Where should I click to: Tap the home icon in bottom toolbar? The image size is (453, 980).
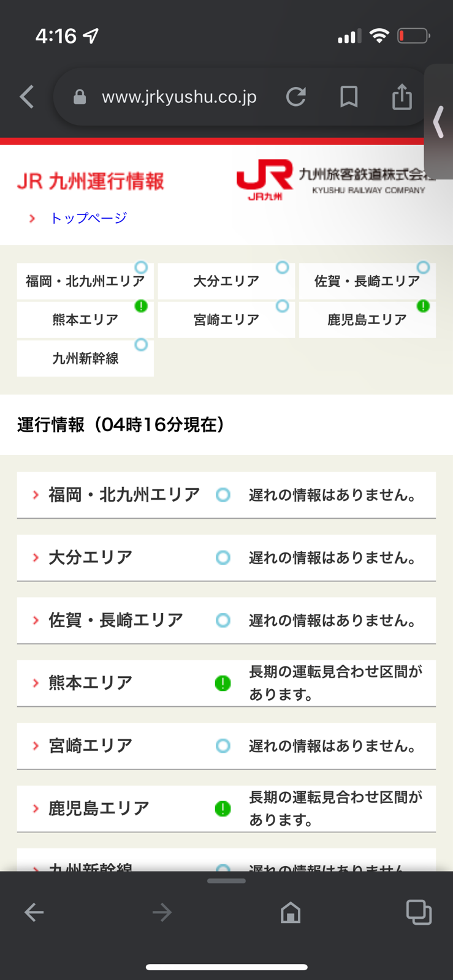290,913
